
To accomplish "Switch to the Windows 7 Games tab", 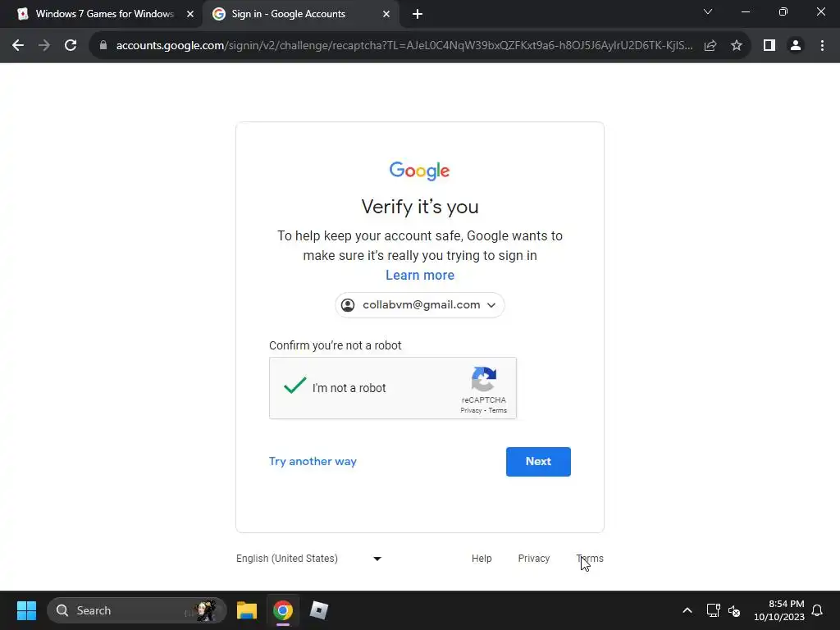I will 103,14.
